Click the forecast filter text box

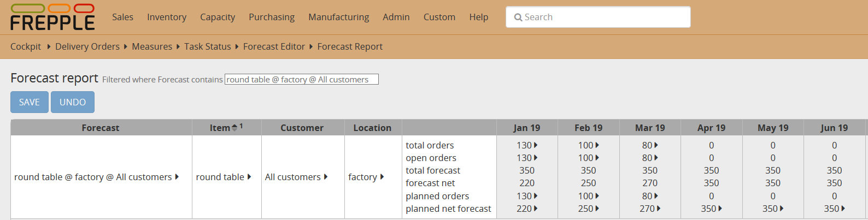point(302,80)
